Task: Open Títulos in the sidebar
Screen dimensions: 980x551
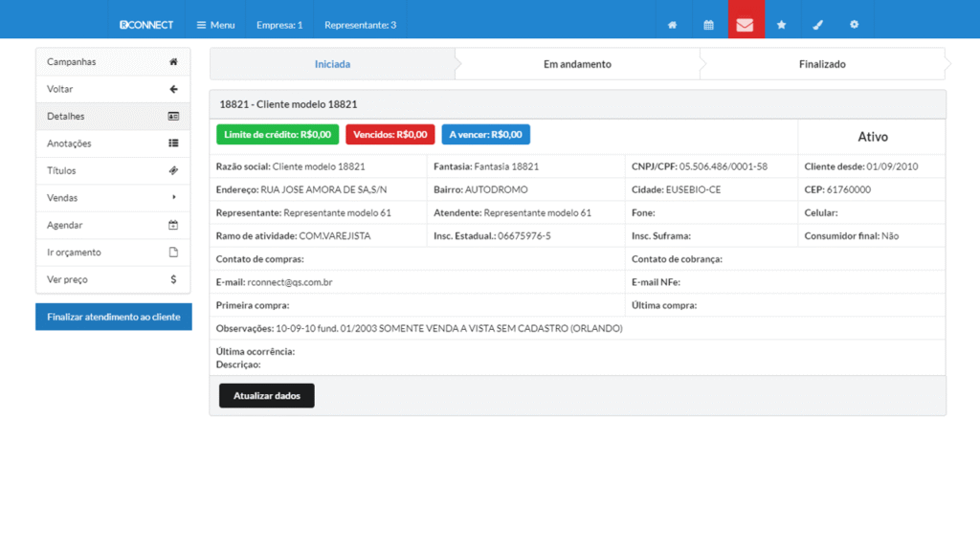Action: [x=113, y=170]
